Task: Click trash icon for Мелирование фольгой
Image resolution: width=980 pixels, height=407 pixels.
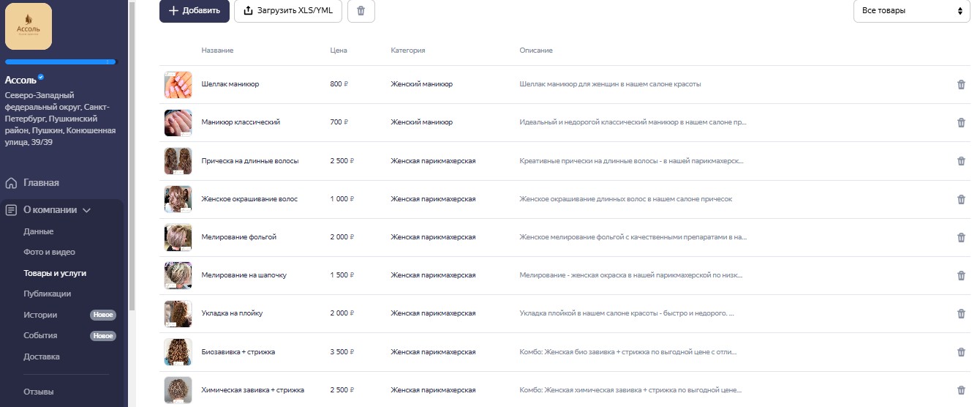Action: click(961, 237)
